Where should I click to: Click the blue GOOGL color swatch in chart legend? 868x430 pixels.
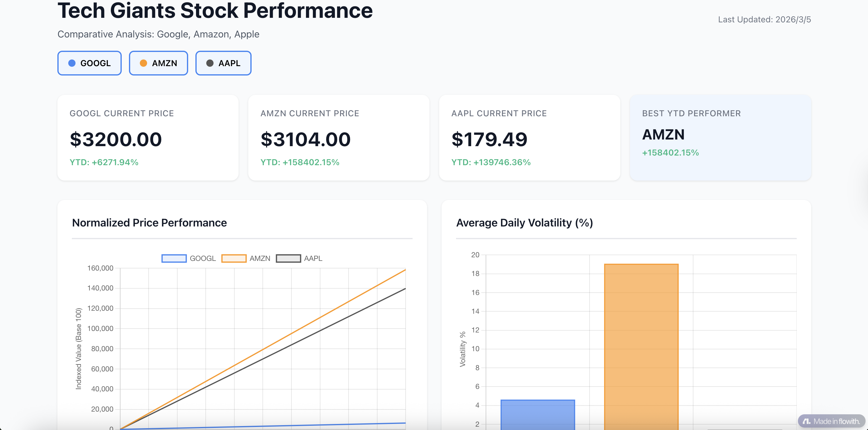[174, 258]
